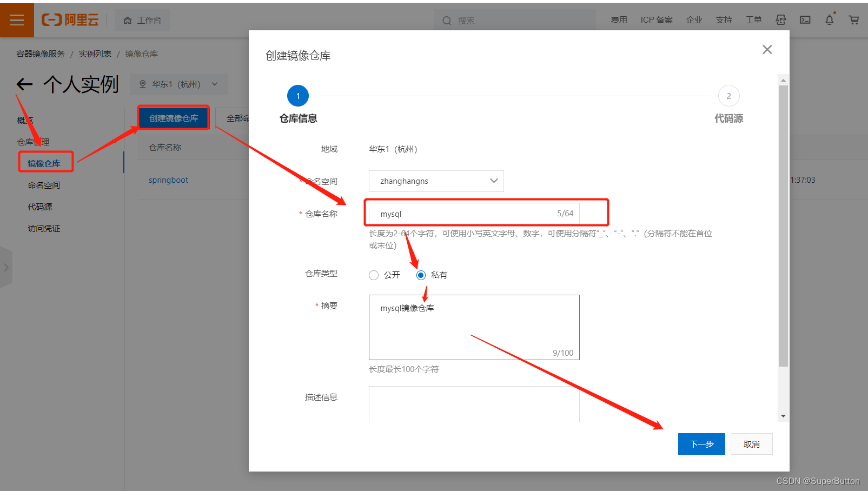Click the 摘要 textarea
The image size is (868, 491).
(x=474, y=327)
